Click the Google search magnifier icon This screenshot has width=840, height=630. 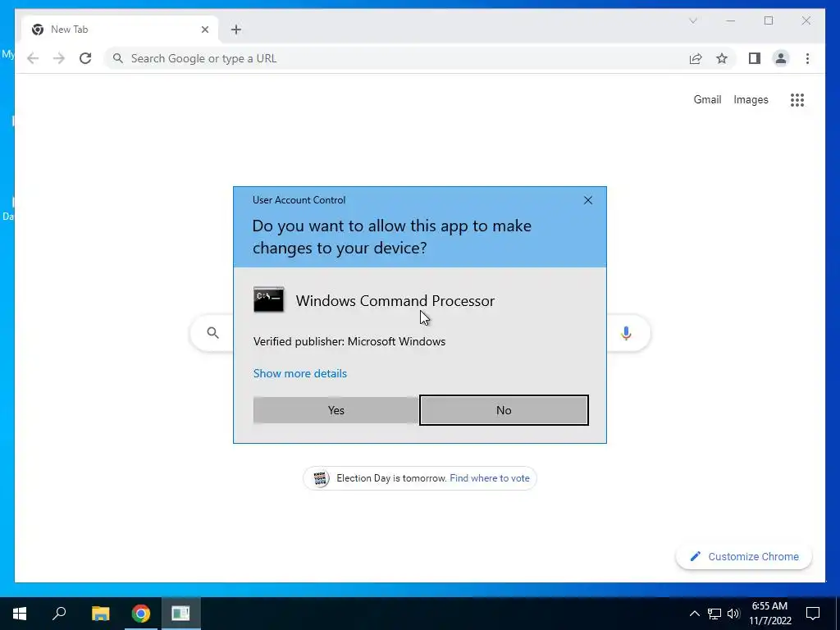[x=212, y=333]
